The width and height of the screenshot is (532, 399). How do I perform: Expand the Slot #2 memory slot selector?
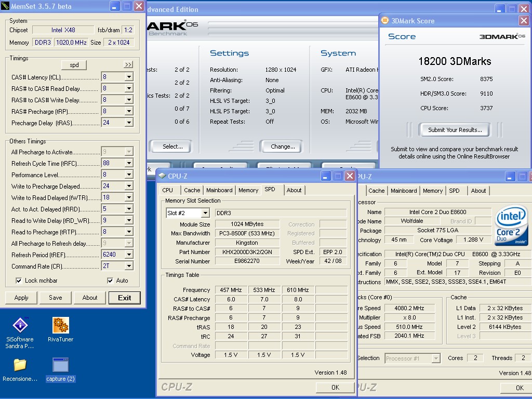click(x=205, y=213)
